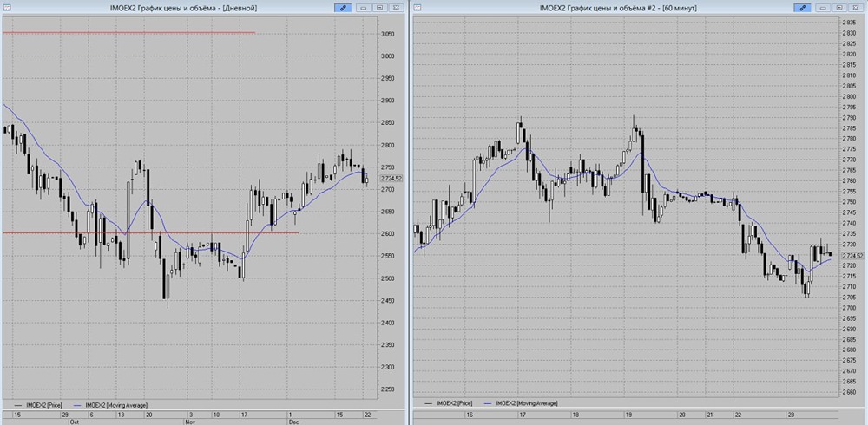Click date label '29' on the daily time axis

[x=65, y=415]
